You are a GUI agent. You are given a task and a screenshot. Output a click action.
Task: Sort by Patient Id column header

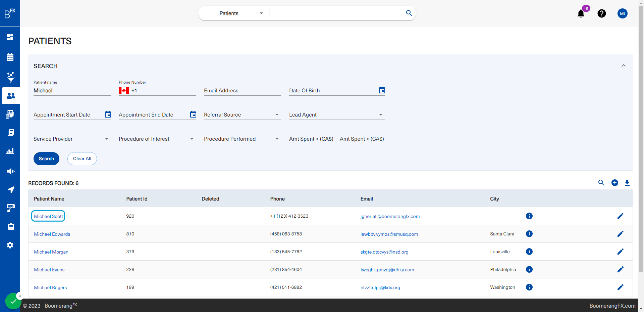tap(137, 199)
